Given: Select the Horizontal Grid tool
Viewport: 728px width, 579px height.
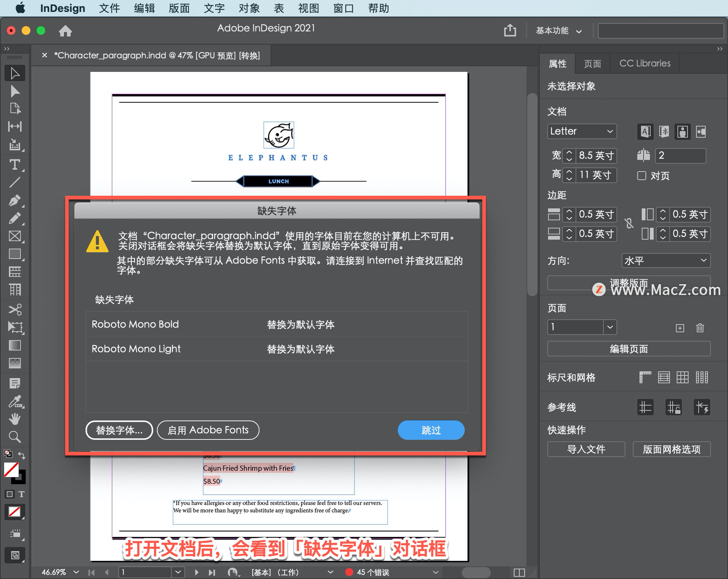Looking at the screenshot, I should click(x=15, y=272).
